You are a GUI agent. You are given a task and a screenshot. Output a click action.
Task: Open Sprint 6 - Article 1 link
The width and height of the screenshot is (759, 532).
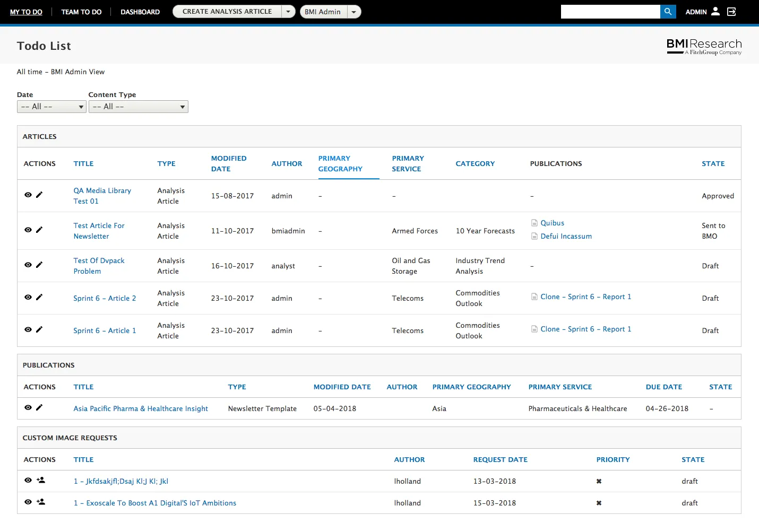[105, 331]
